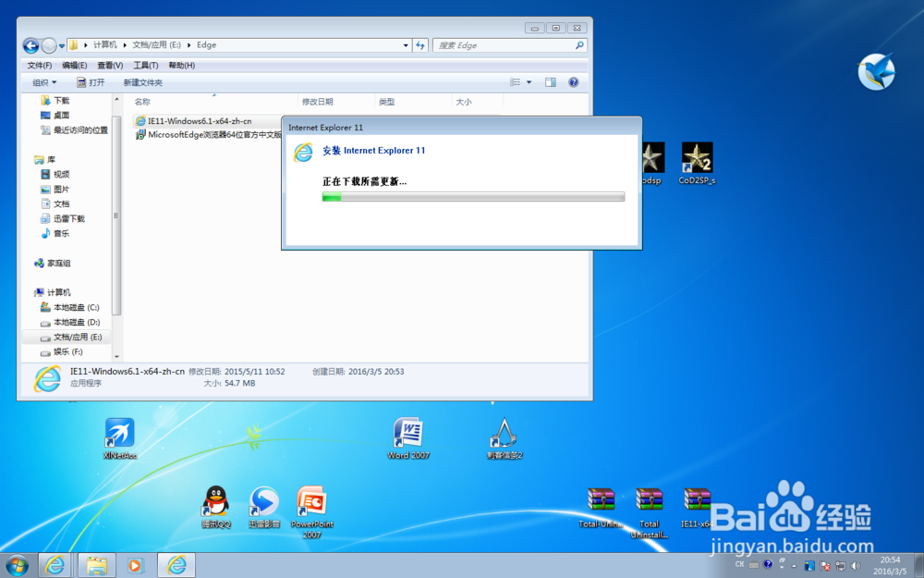Screen dimensions: 924x578
Task: Click the forward navigation arrow in Explorer
Action: pyautogui.click(x=50, y=45)
